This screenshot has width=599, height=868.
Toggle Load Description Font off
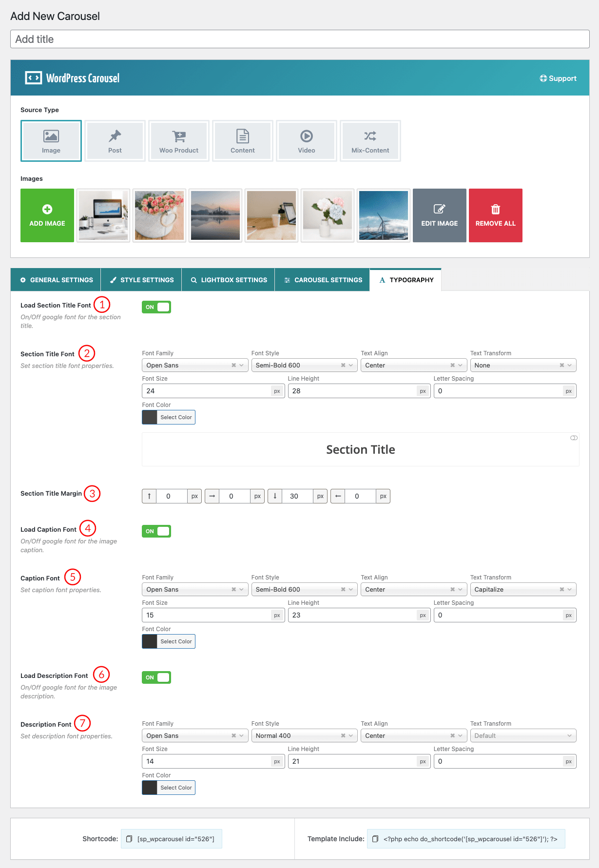tap(156, 677)
